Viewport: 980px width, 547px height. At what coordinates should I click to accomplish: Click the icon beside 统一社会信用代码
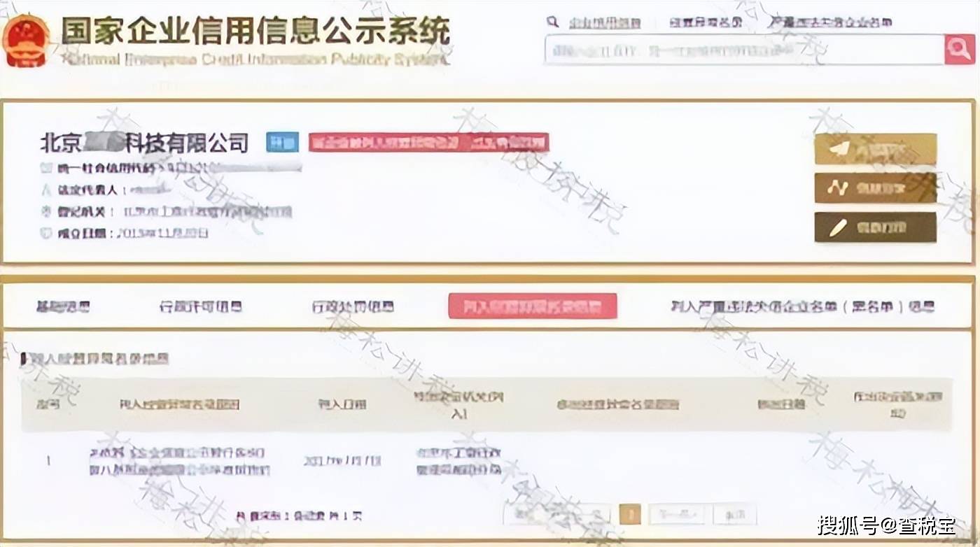(46, 168)
